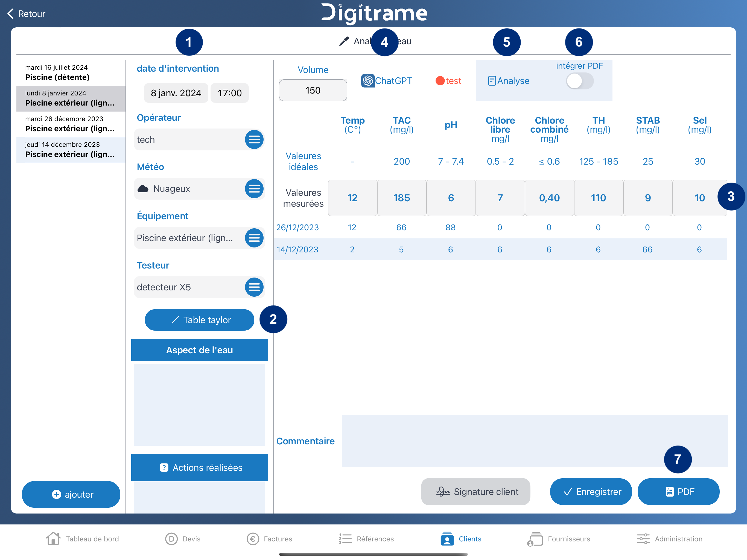Click the 26/12/2023 history row date
747x560 pixels.
coord(297,227)
